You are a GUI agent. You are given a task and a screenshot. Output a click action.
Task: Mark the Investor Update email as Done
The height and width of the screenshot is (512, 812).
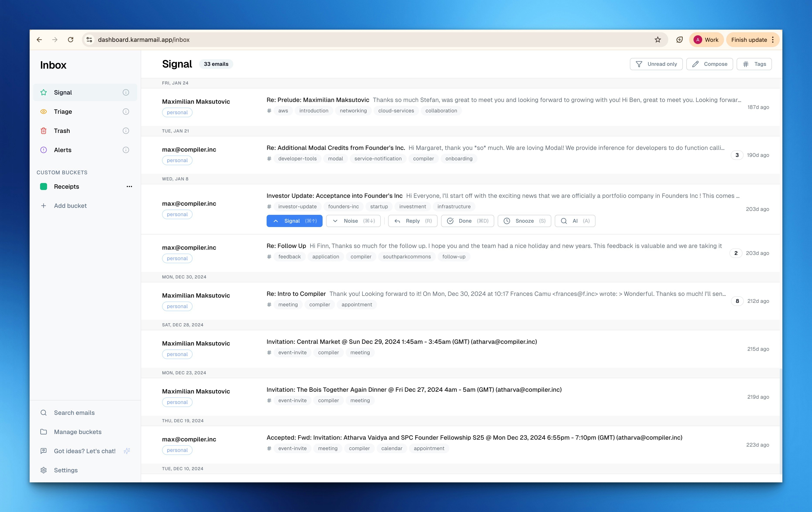coord(467,221)
